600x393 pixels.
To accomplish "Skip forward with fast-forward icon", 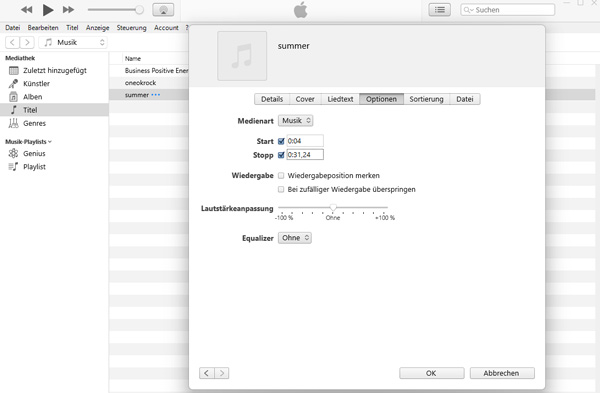I will (x=68, y=10).
